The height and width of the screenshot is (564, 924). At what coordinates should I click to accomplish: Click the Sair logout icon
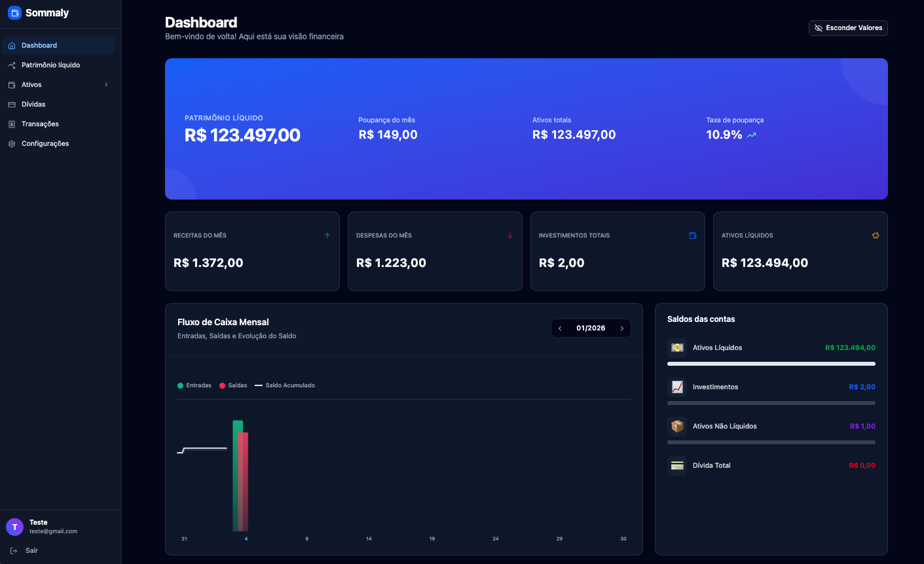click(x=14, y=550)
